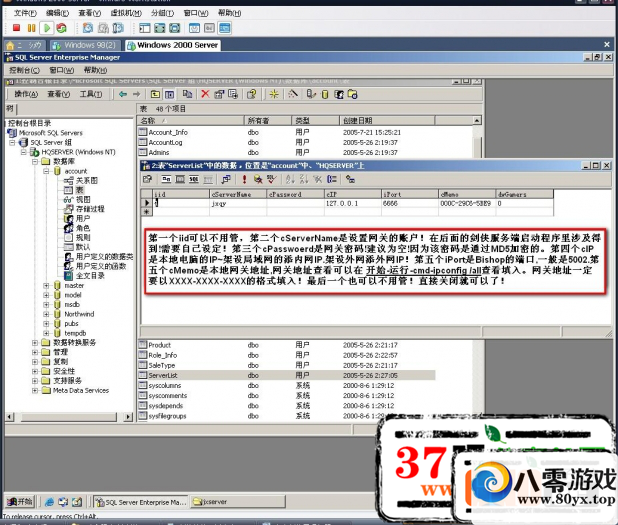Click the VMware snapshot manager icon
The width and height of the screenshot is (618, 525).
pos(118,28)
